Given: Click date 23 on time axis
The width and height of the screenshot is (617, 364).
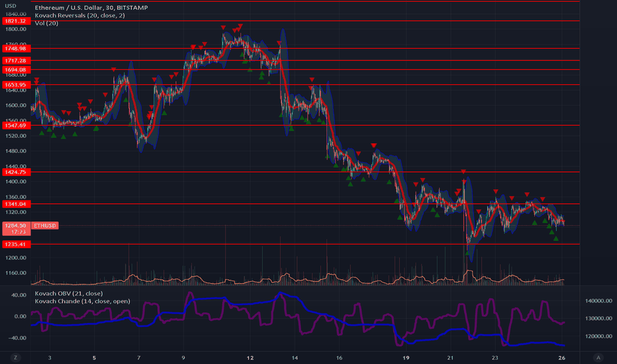Looking at the screenshot, I should click(x=495, y=357).
